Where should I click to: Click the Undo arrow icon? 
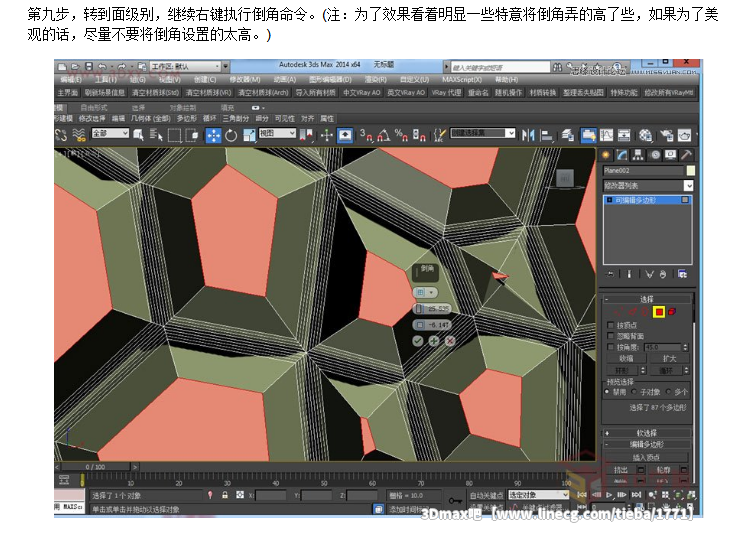102,66
